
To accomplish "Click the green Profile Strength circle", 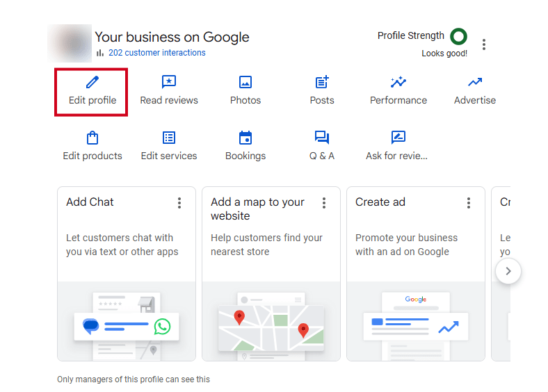I will coord(458,36).
